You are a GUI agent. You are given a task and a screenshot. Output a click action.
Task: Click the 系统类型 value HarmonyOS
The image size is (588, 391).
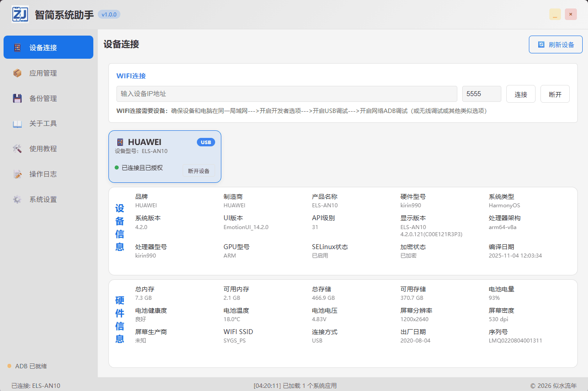coord(504,206)
